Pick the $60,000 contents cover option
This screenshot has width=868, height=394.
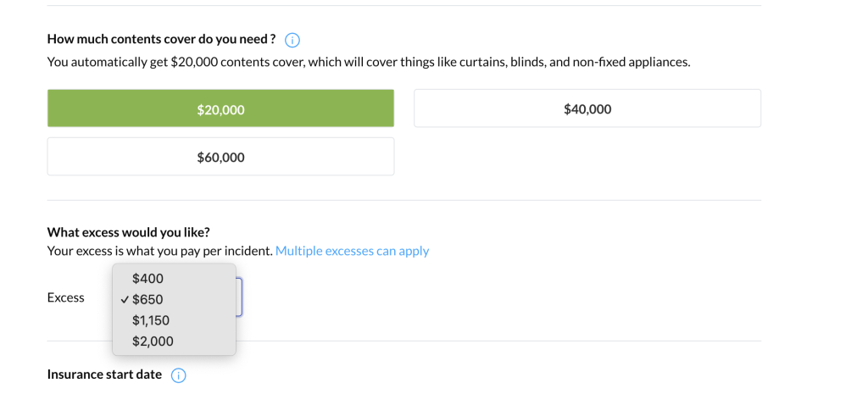(x=220, y=157)
